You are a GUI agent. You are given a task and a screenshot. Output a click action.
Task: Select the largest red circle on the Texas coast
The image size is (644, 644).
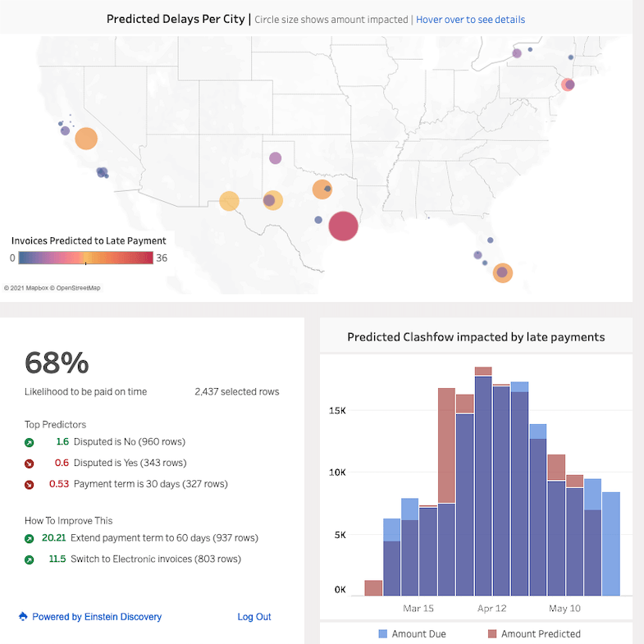[x=343, y=226]
